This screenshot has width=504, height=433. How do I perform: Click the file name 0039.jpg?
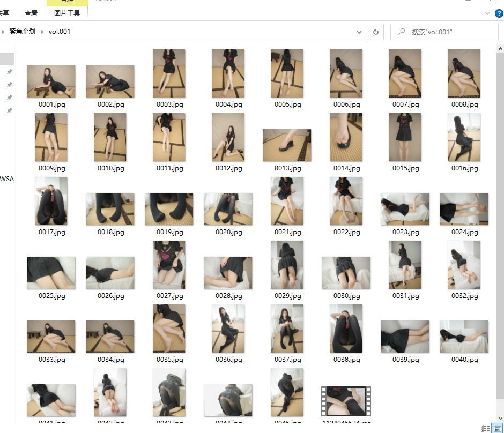coord(406,360)
